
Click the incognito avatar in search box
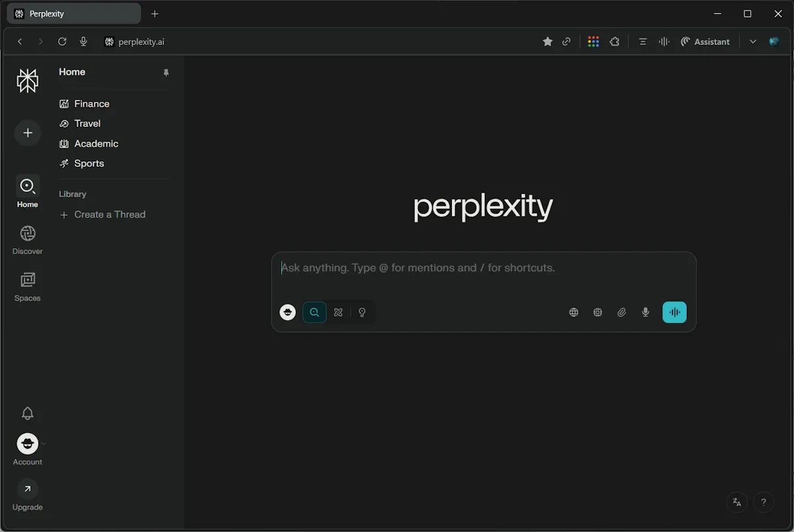click(288, 312)
